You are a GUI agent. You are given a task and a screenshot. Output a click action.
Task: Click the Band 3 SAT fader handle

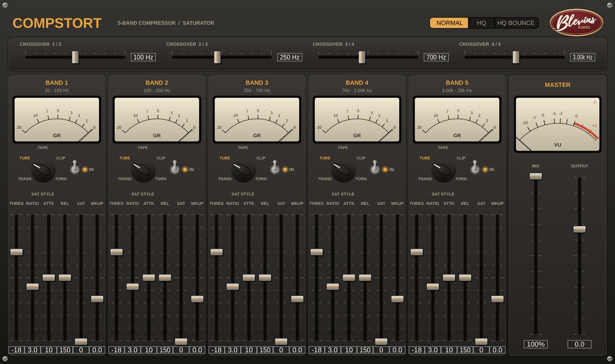pos(281,341)
